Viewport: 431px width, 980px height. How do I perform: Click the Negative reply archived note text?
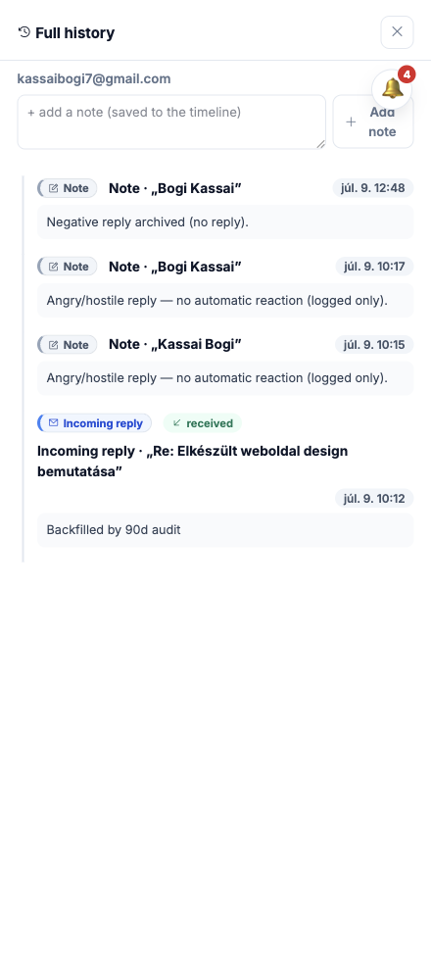click(147, 221)
